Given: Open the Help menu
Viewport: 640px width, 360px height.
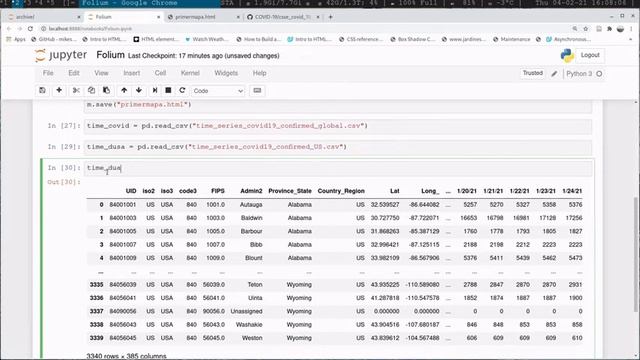Looking at the screenshot, I should 260,73.
